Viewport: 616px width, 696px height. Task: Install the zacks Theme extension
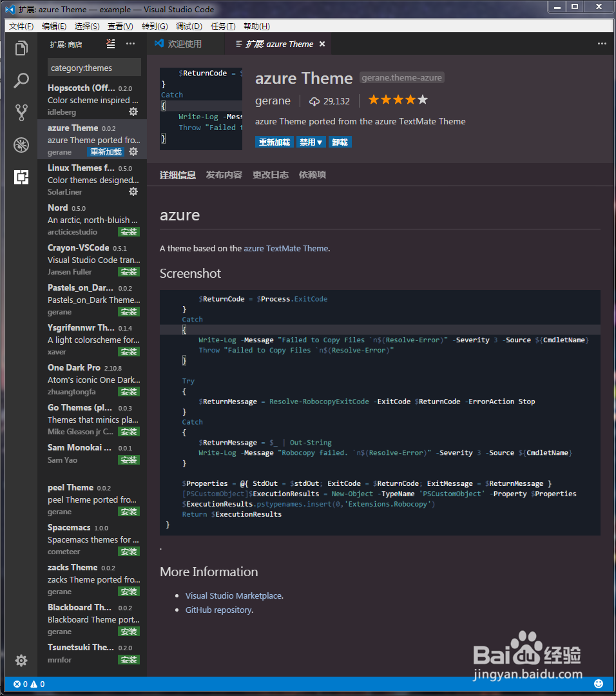[x=129, y=591]
